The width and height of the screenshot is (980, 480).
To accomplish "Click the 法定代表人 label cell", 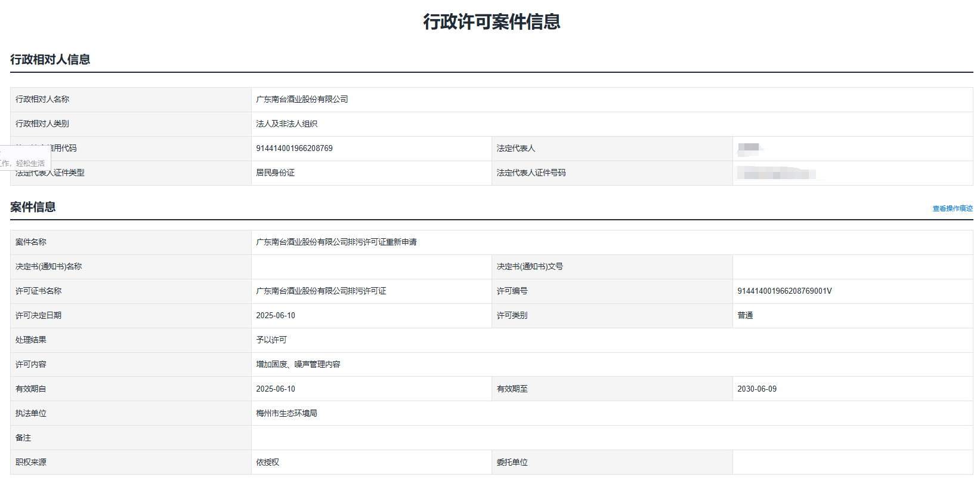I will pos(612,149).
